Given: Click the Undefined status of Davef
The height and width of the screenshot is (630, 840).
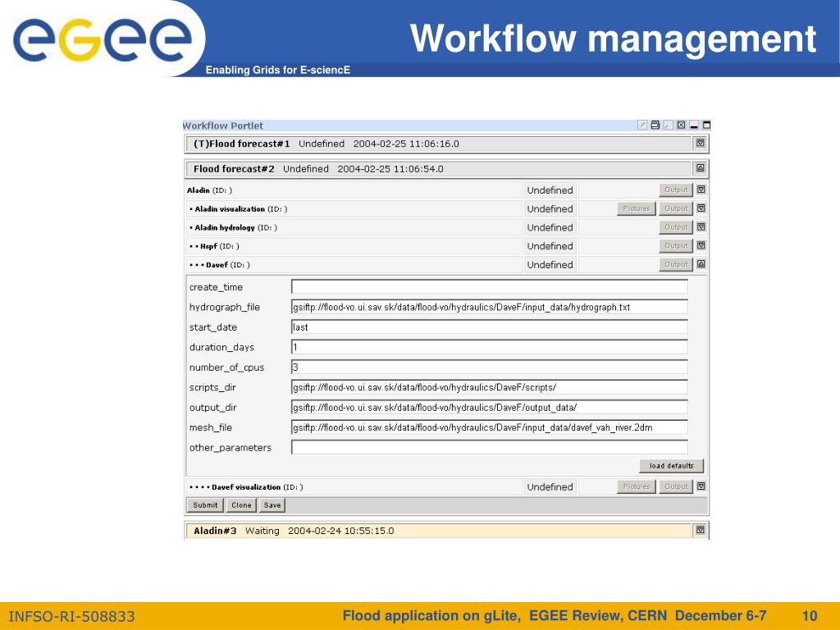Looking at the screenshot, I should pyautogui.click(x=550, y=265).
